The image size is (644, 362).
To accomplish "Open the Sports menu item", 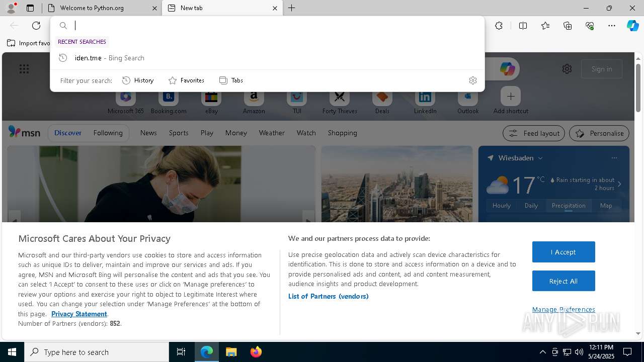I will [179, 133].
